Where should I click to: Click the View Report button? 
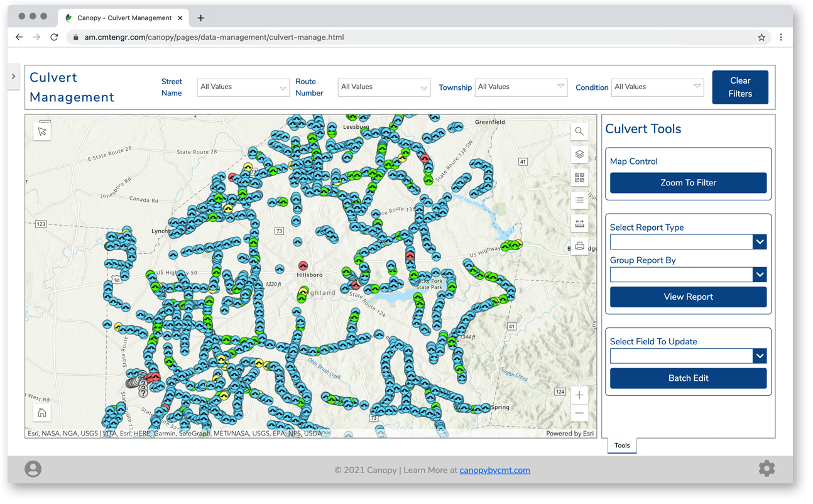coord(689,297)
